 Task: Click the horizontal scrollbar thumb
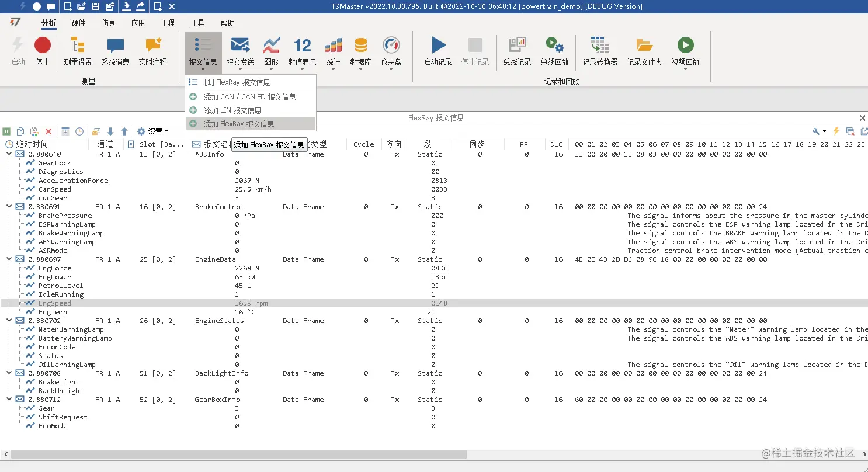click(x=238, y=454)
